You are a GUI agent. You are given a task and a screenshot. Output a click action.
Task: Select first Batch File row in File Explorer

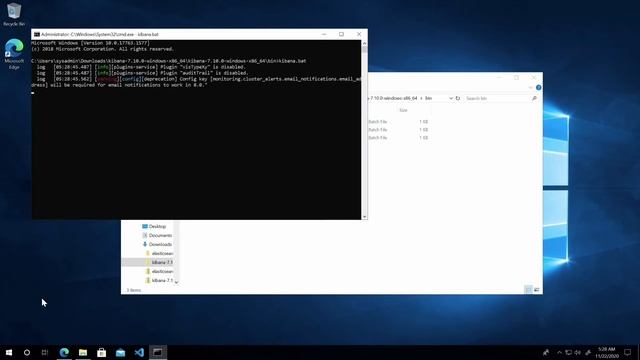(x=398, y=122)
